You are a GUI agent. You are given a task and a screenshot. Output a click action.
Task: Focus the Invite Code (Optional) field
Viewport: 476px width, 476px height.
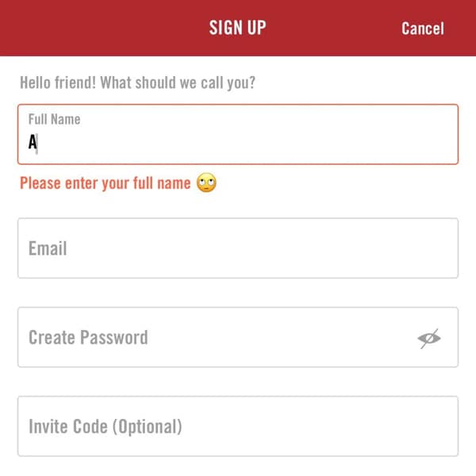[238, 426]
